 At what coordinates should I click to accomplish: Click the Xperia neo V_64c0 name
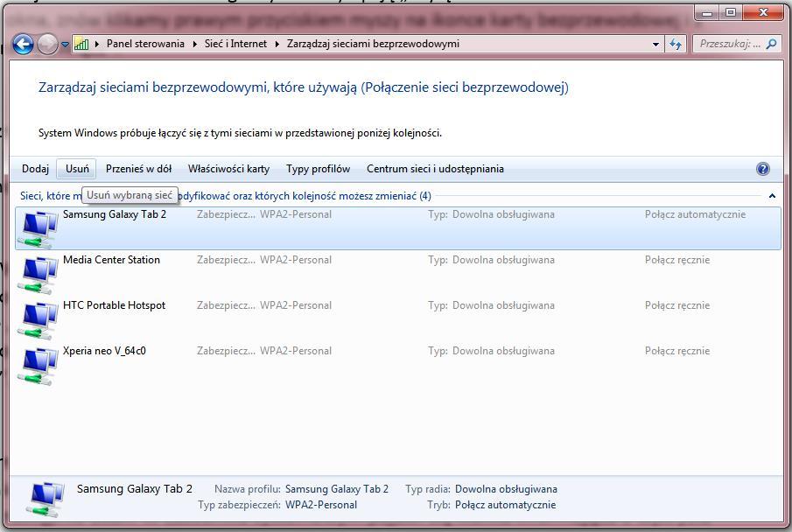tap(104, 351)
